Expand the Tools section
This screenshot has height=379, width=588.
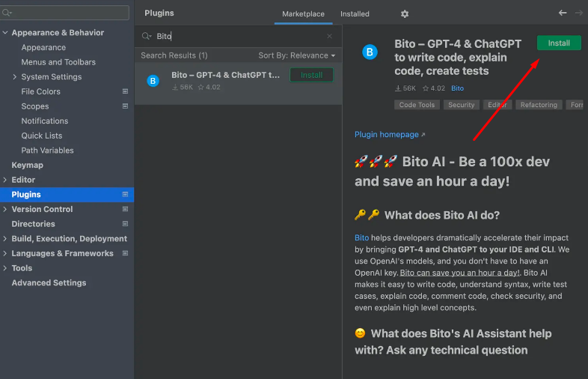point(5,268)
